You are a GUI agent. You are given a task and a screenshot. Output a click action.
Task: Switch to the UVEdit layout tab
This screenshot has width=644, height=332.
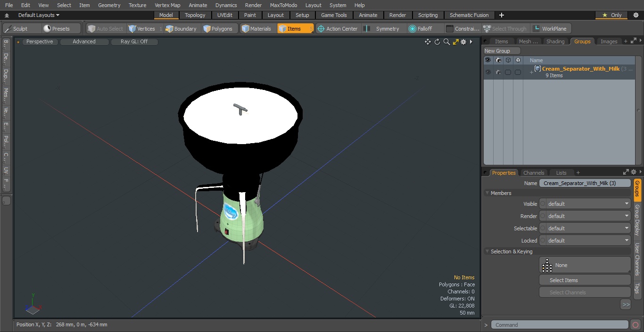225,15
